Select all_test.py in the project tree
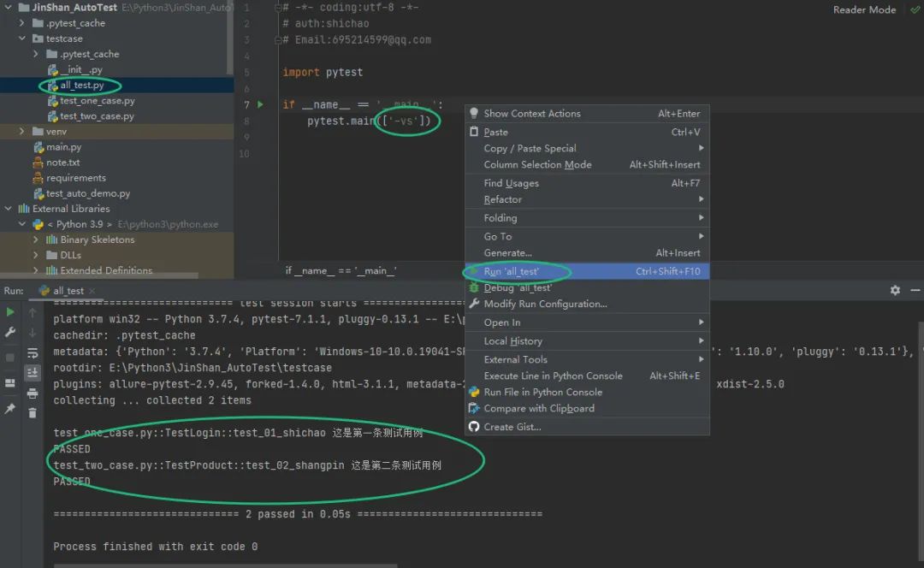Viewport: 924px width, 568px height. [82, 85]
